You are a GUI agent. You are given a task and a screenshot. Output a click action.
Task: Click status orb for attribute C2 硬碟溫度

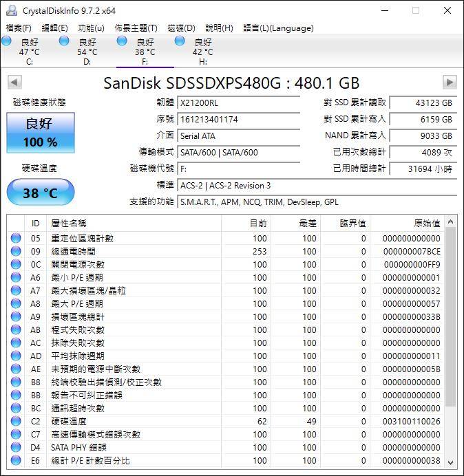(x=16, y=421)
